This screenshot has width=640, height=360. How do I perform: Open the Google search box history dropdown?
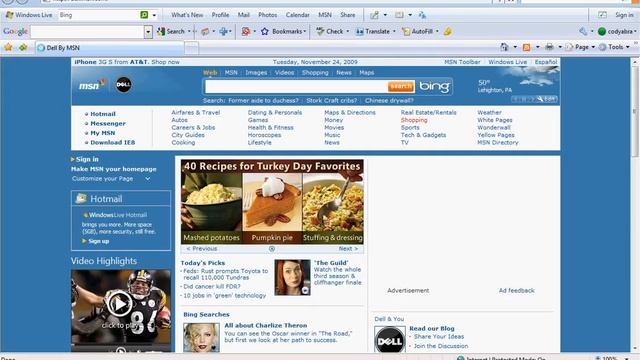(148, 31)
